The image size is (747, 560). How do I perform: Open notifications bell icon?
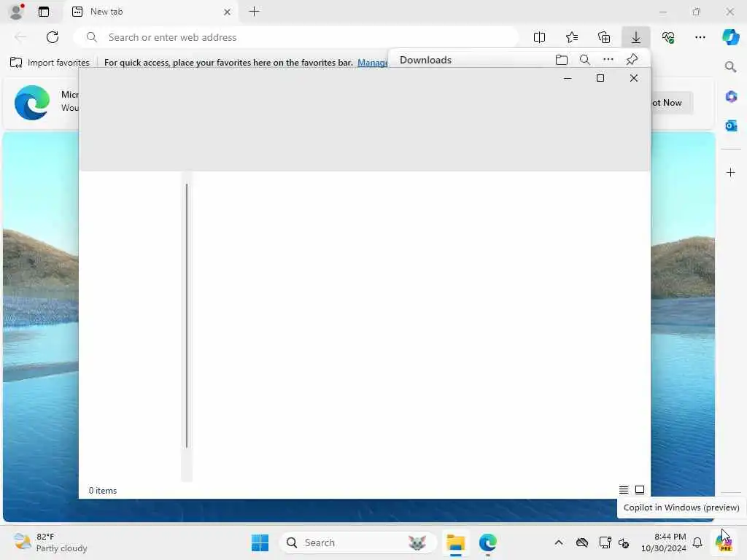[x=697, y=542]
